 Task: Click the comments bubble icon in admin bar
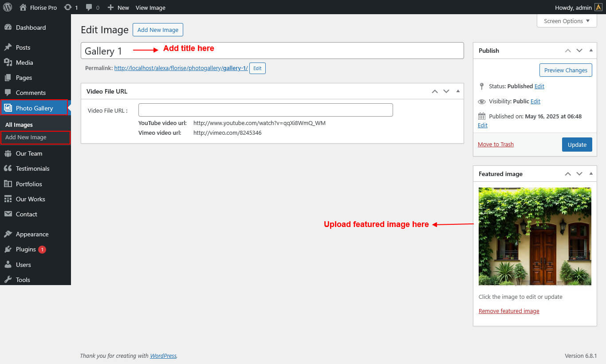tap(89, 8)
